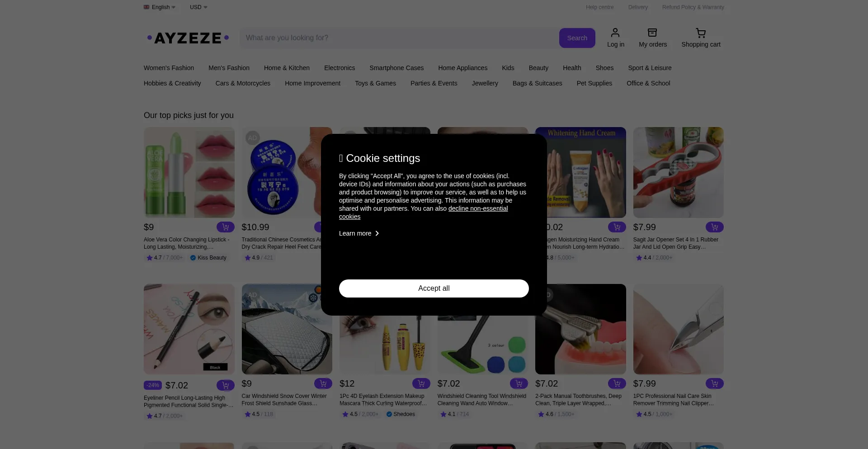Click the AYZEZE logo
Image resolution: width=868 pixels, height=449 pixels.
[x=188, y=38]
